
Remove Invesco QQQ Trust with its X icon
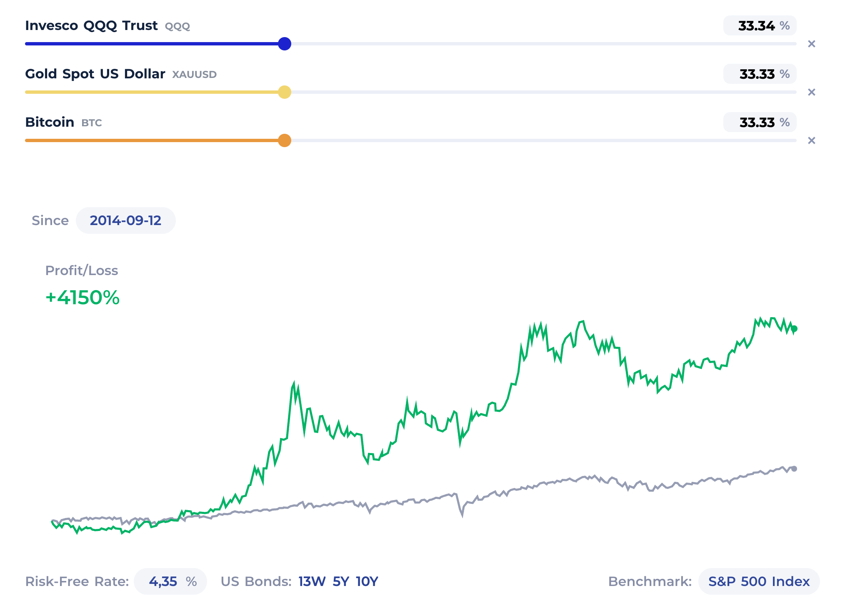pos(811,44)
